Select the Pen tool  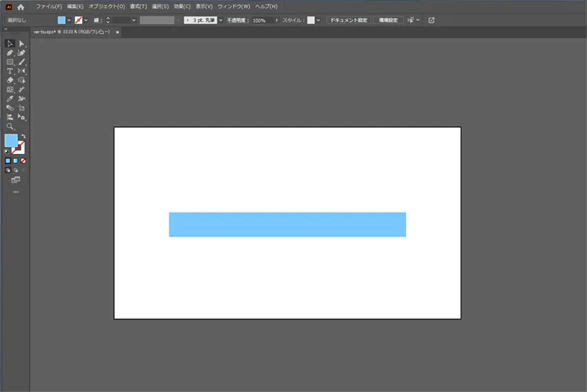click(x=10, y=53)
